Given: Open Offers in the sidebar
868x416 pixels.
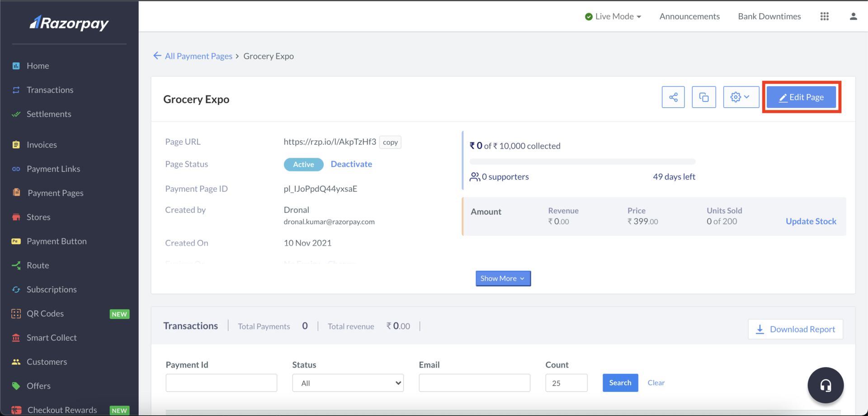Looking at the screenshot, I should 38,386.
